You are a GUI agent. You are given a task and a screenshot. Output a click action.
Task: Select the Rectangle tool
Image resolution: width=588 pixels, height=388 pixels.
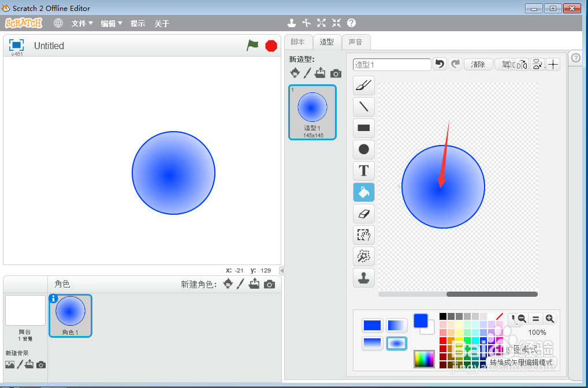click(364, 128)
